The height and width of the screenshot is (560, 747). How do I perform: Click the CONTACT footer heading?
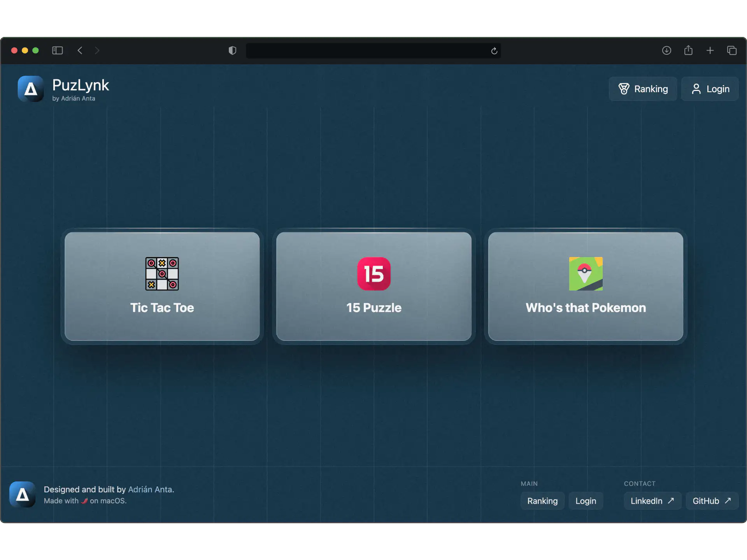(640, 484)
